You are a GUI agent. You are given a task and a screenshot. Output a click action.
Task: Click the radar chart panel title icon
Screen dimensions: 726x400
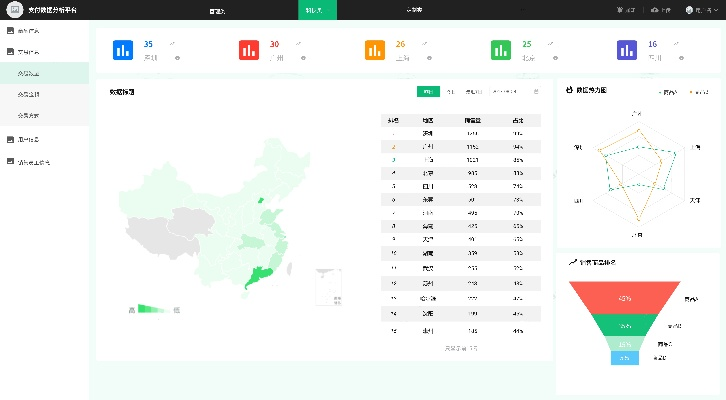pyautogui.click(x=569, y=90)
